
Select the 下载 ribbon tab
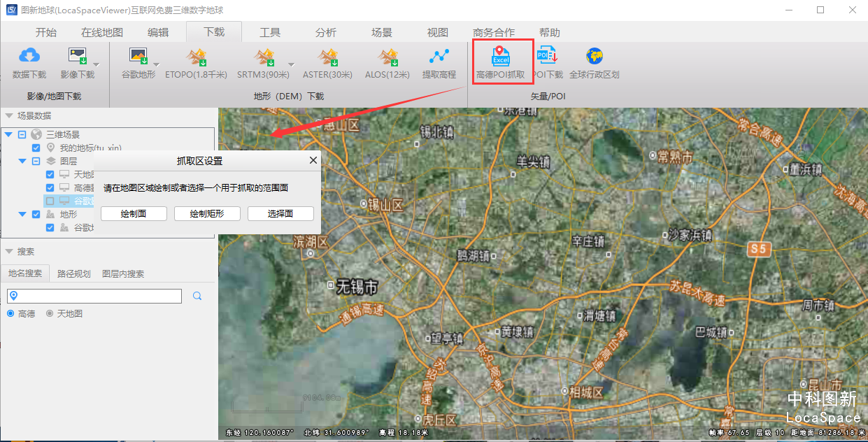214,32
